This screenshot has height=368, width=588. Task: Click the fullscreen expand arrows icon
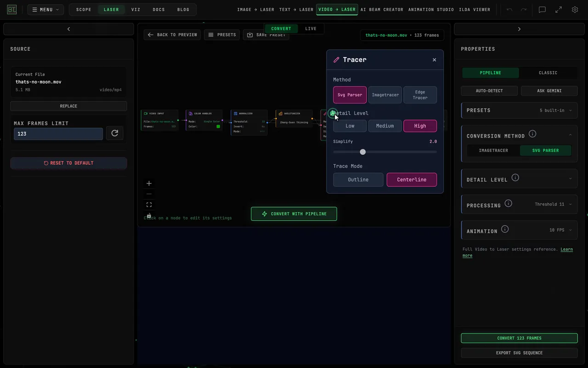559,10
